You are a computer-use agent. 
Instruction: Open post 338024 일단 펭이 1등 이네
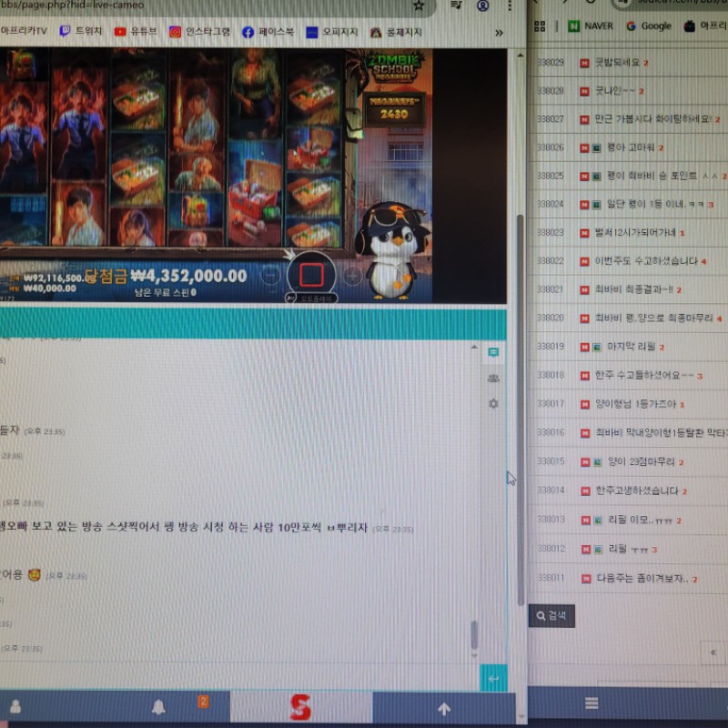655,204
